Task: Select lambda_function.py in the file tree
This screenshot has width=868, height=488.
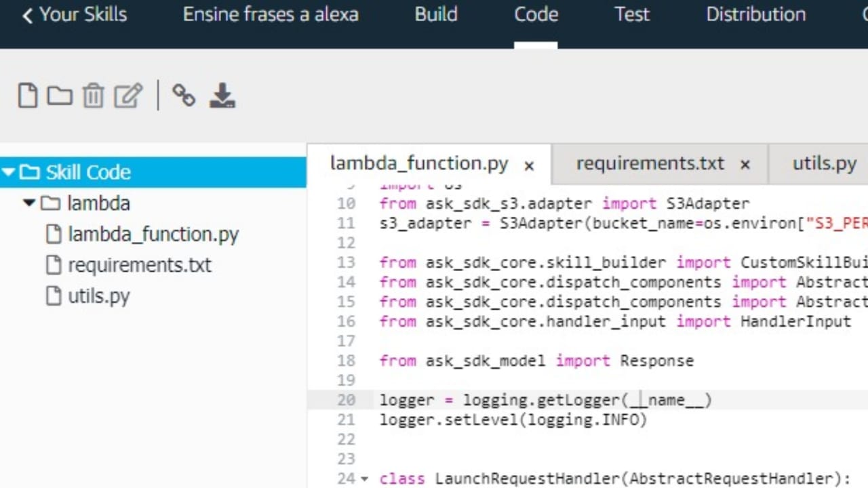Action: pos(153,234)
